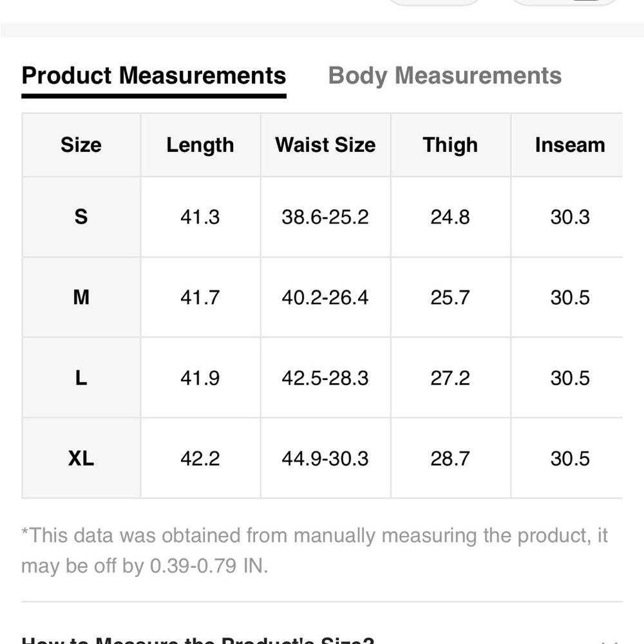Click the 41.3 length value for S
This screenshot has width=644, height=644.
[x=200, y=217]
